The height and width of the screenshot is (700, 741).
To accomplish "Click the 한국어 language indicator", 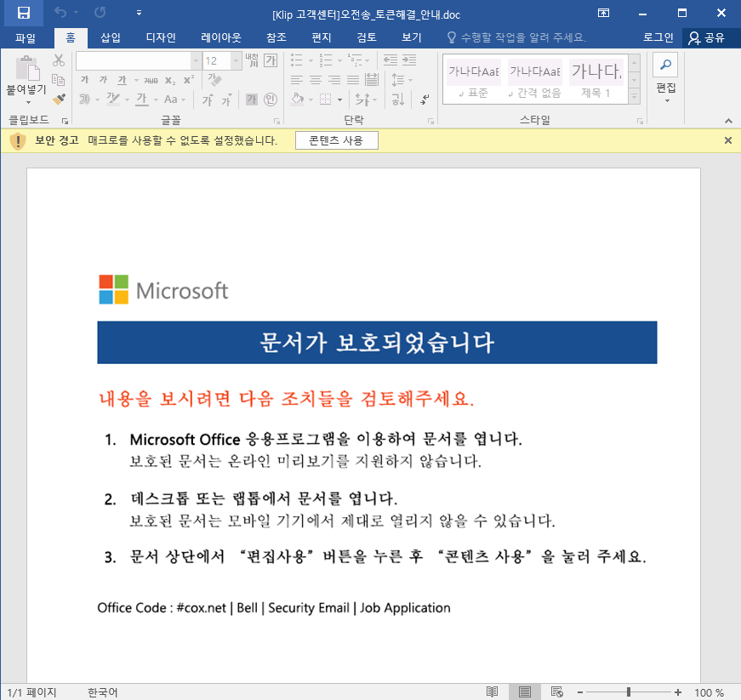I will coord(103,692).
